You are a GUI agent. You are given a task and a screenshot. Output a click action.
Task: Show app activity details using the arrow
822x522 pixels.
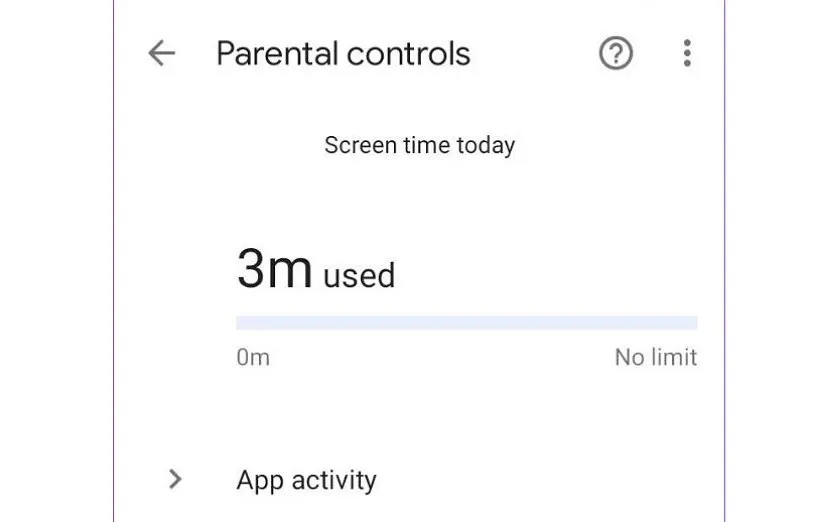(175, 479)
